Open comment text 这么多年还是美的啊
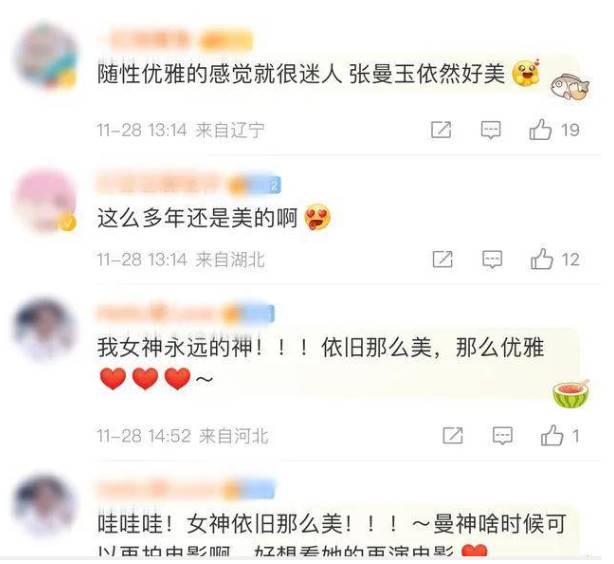This screenshot has width=614, height=564. click(x=197, y=218)
